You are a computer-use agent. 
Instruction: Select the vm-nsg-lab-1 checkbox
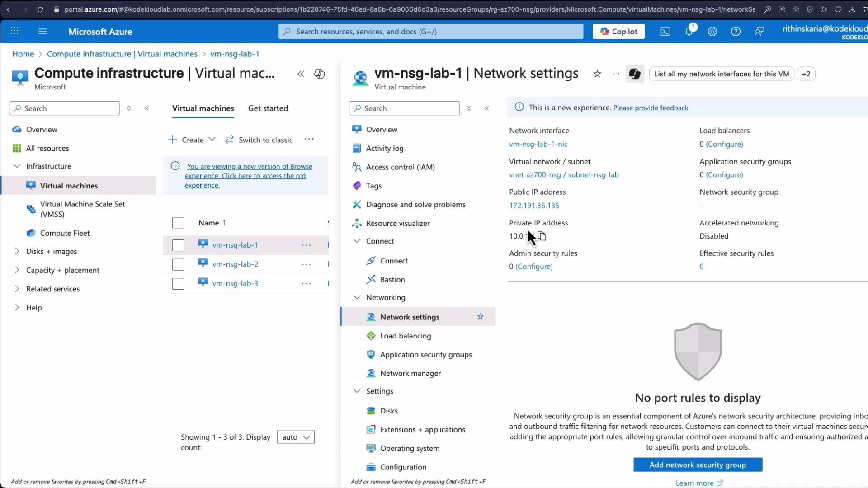(x=178, y=245)
